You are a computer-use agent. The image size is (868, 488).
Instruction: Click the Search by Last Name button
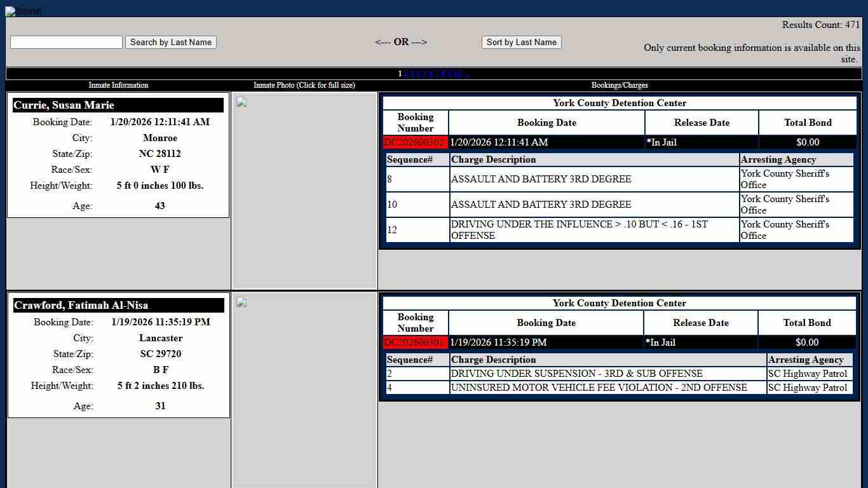(x=170, y=42)
